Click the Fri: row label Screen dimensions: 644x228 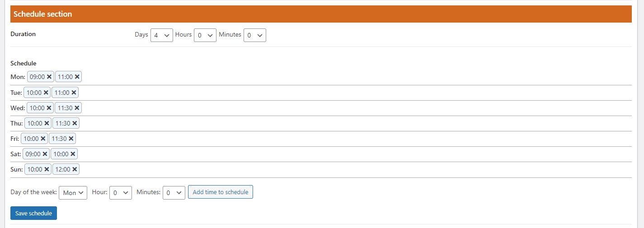15,139
